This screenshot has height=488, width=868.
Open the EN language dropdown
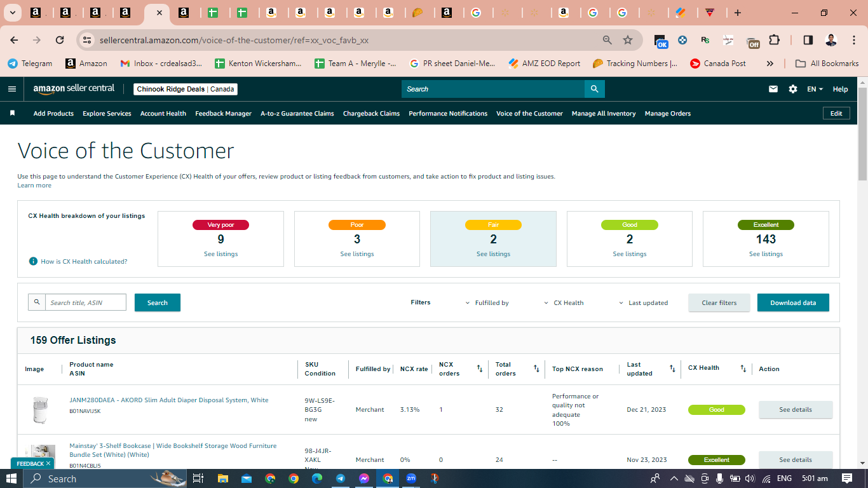coord(815,89)
